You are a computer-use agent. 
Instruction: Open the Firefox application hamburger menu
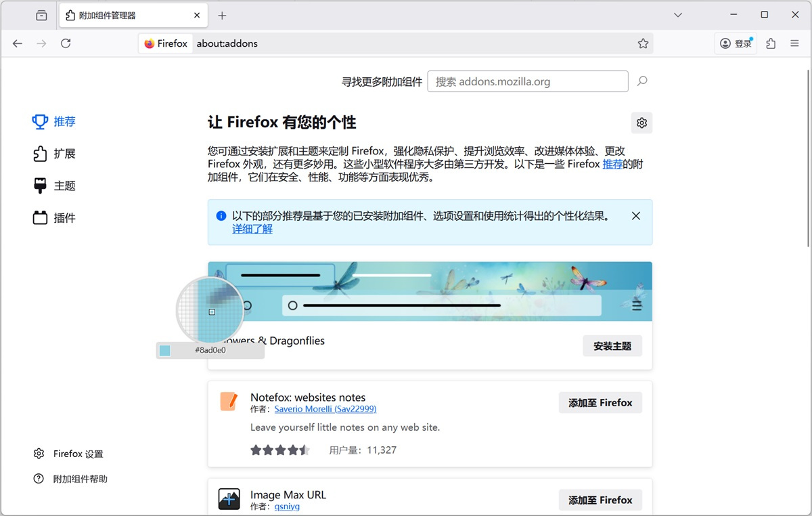794,43
